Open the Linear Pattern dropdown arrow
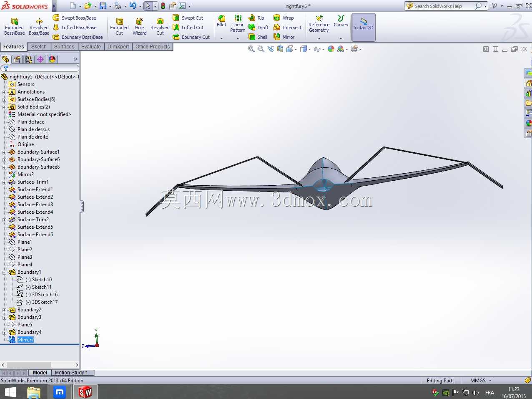This screenshot has height=399, width=532. pos(238,38)
